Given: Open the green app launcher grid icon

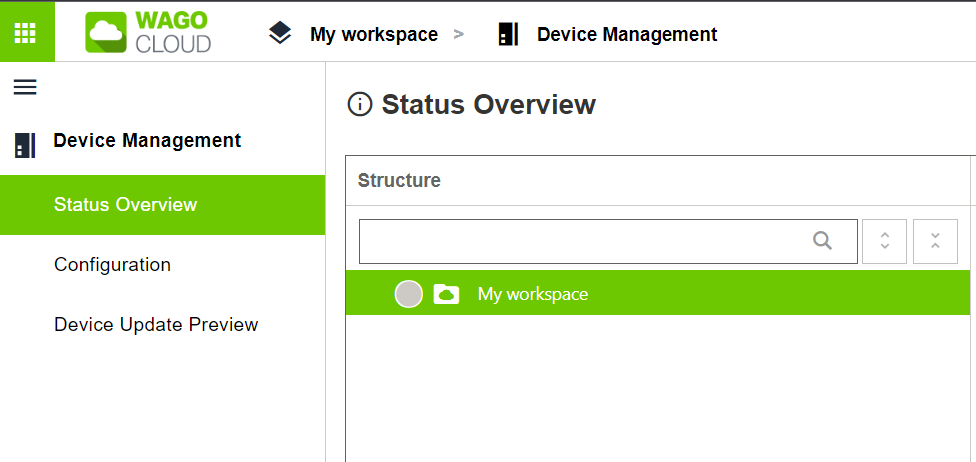Looking at the screenshot, I should [x=26, y=32].
